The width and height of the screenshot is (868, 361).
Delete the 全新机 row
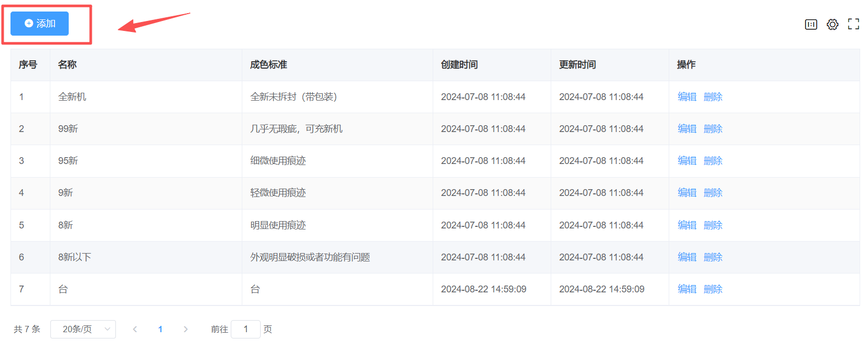pos(713,97)
